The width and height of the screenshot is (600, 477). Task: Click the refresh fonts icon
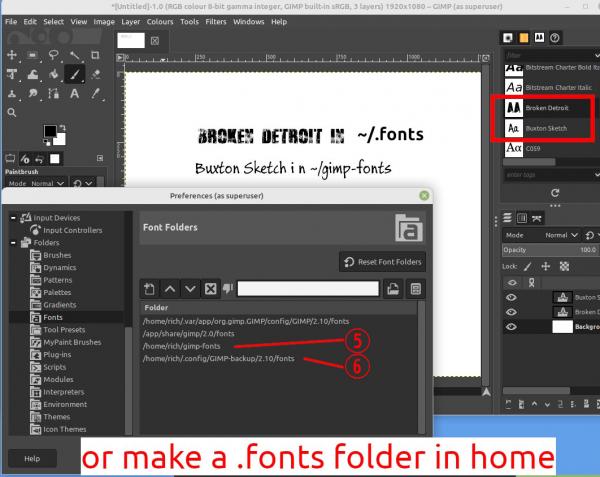pos(555,193)
